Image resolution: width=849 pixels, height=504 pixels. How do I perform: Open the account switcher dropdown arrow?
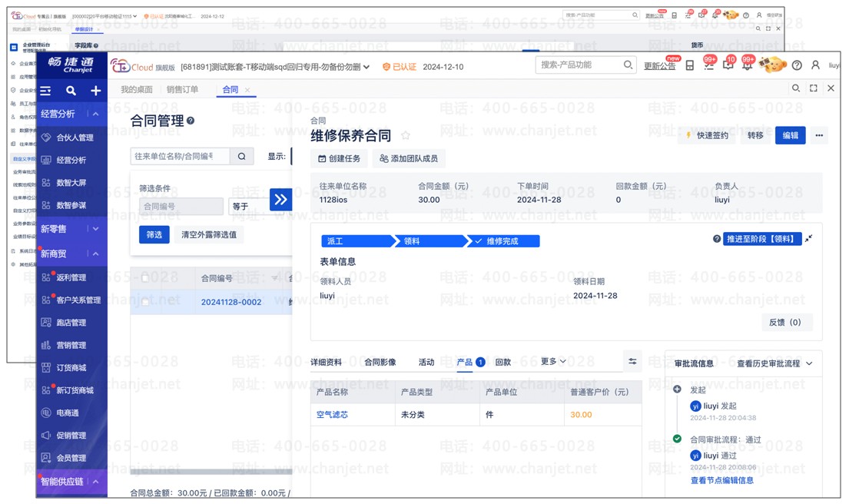366,67
